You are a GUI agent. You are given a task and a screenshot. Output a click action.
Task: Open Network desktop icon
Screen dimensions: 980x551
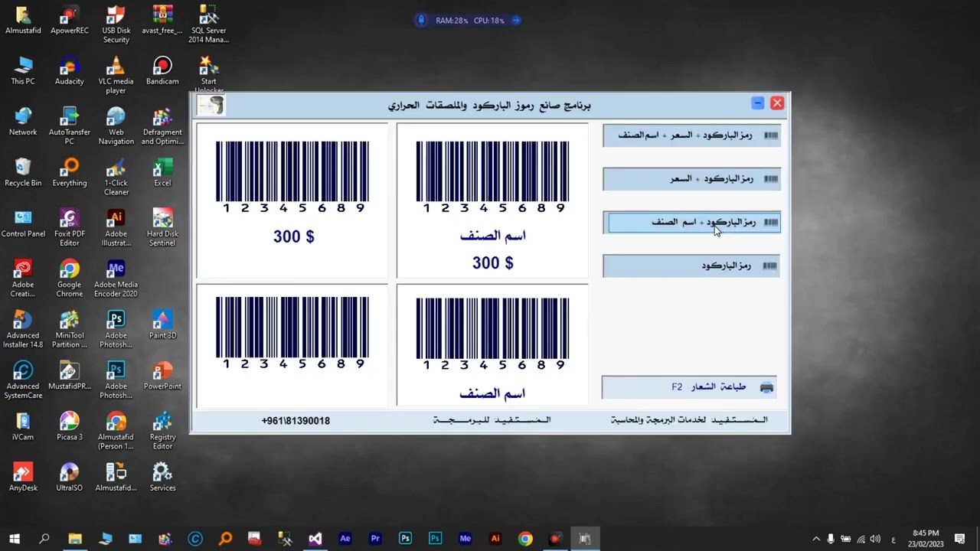(x=23, y=122)
